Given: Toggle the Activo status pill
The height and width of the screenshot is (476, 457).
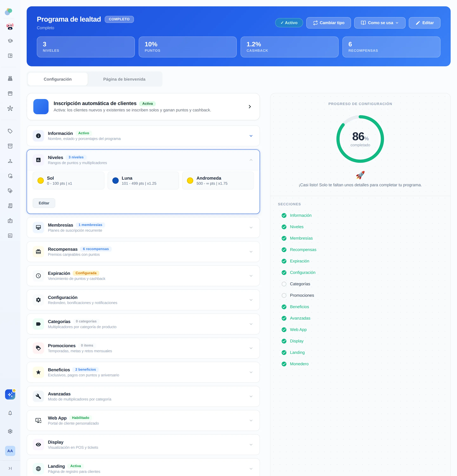Looking at the screenshot, I should click(x=289, y=23).
